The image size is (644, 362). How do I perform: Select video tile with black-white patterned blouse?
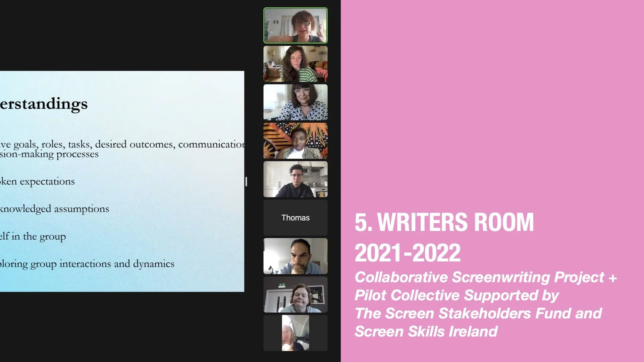pos(295,102)
